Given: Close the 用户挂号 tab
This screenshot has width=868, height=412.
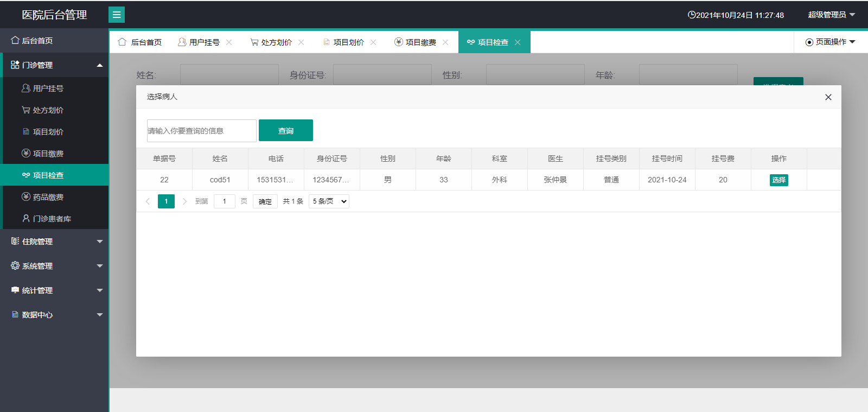Looking at the screenshot, I should [x=229, y=42].
